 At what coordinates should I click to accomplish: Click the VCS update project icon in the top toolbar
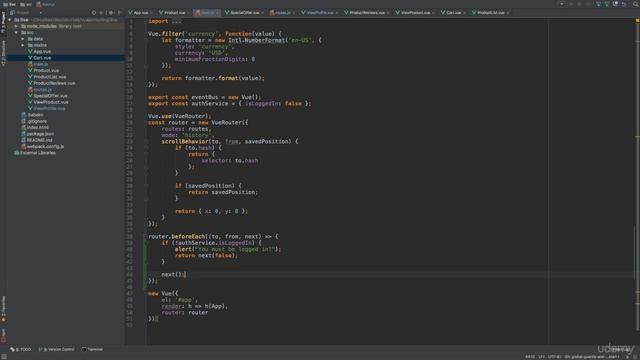click(599, 4)
